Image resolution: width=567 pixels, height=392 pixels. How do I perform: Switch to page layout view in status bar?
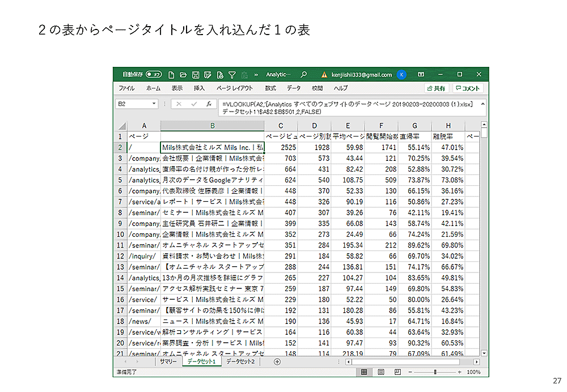[x=380, y=372]
